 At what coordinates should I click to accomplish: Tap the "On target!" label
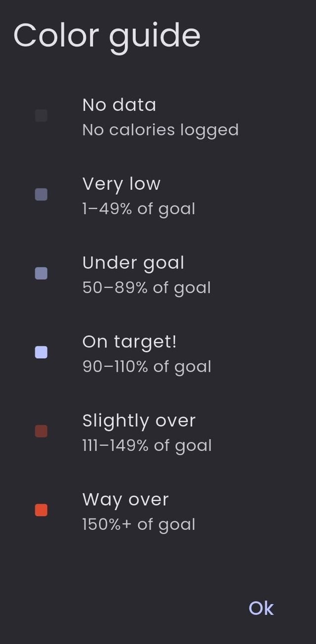tap(129, 342)
